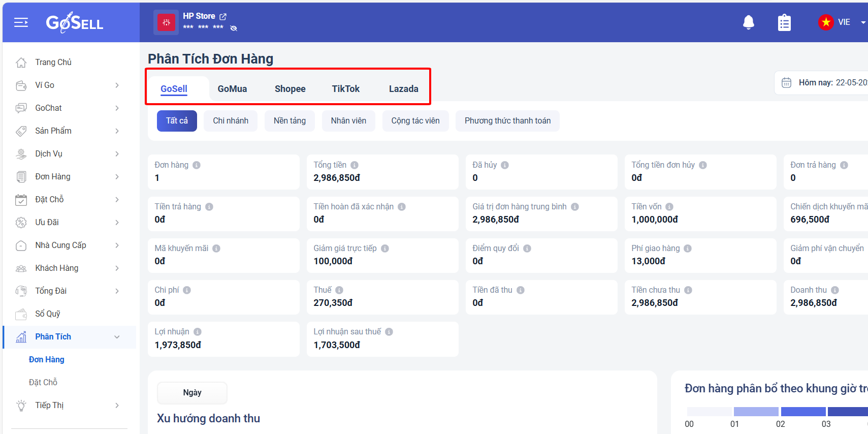The width and height of the screenshot is (868, 434).
Task: Select Phương thức thanh toán filter
Action: coord(507,121)
